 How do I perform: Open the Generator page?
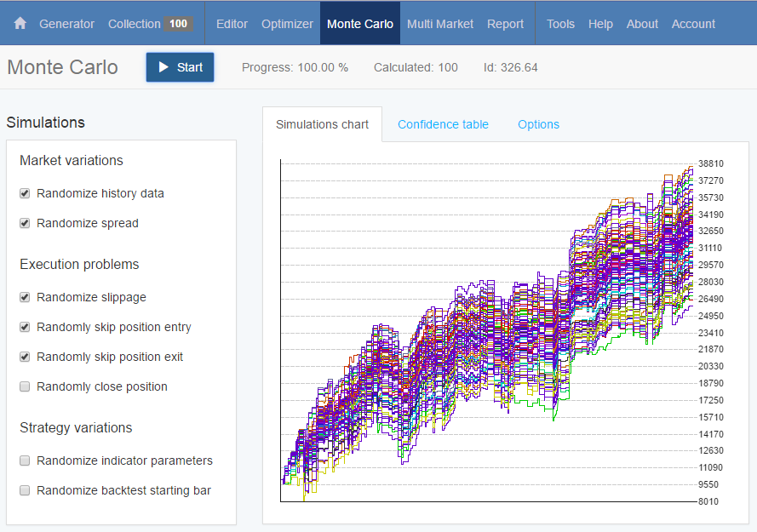pyautogui.click(x=66, y=24)
